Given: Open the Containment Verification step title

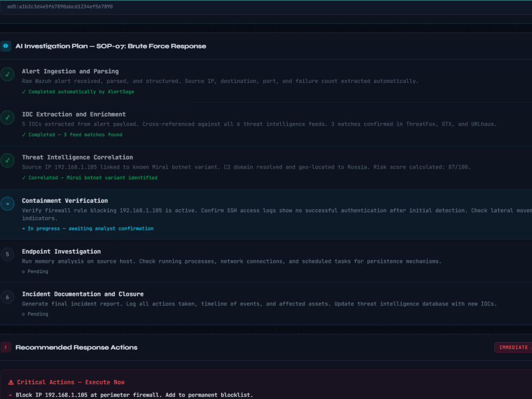Looking at the screenshot, I should click(65, 201).
